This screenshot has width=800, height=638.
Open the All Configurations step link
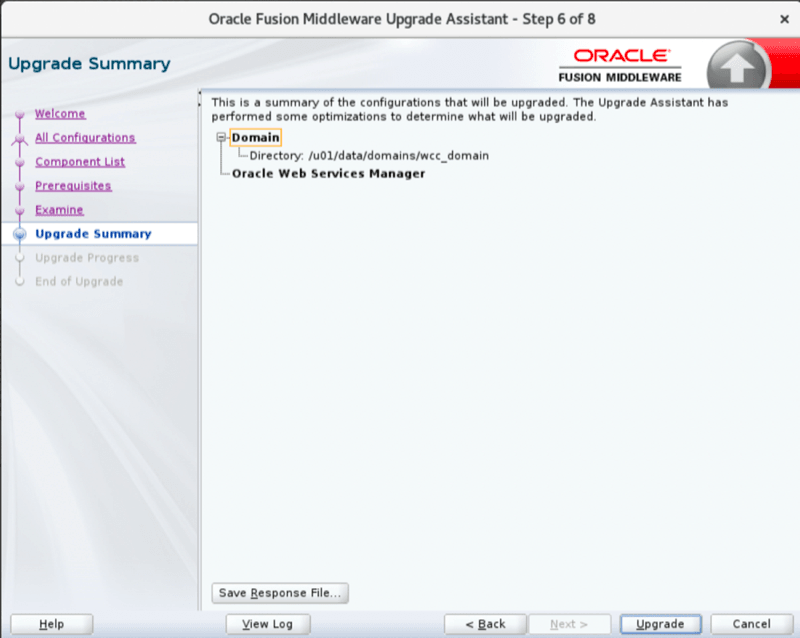[x=85, y=138]
